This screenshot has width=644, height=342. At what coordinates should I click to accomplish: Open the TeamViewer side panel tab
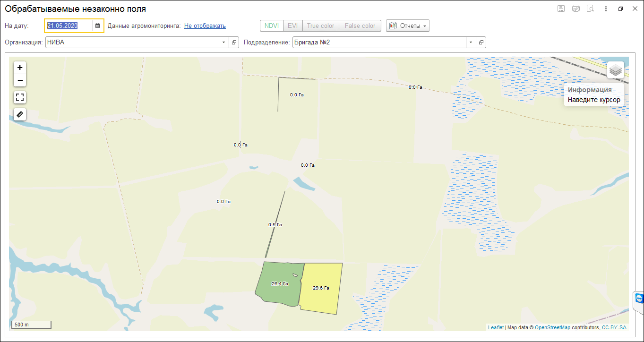639,299
